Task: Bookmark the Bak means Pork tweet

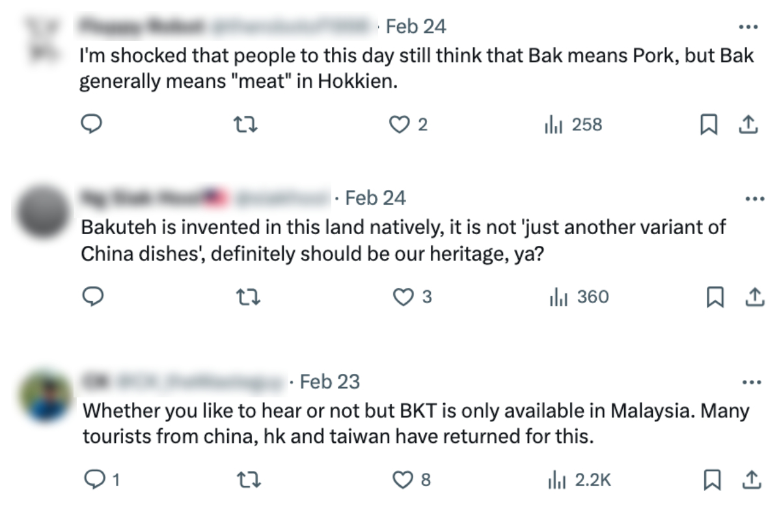Action: pos(708,124)
